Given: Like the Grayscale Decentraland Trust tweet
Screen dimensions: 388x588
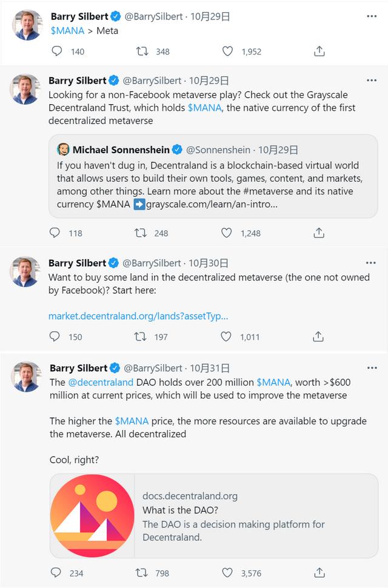Looking at the screenshot, I should click(x=226, y=233).
